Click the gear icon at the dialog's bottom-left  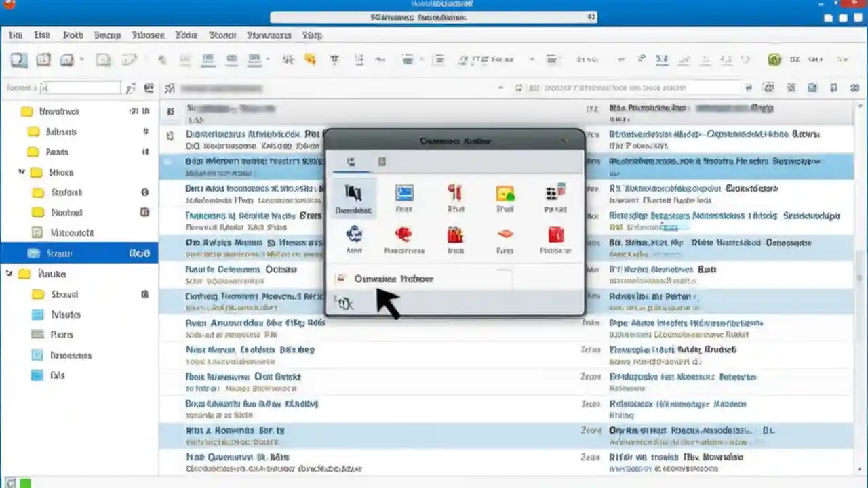346,303
